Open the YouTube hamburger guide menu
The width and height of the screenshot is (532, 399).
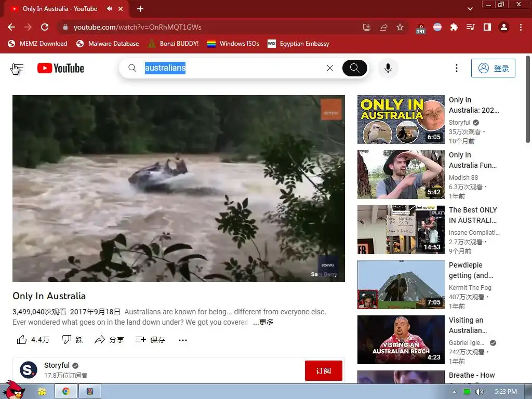(x=17, y=69)
